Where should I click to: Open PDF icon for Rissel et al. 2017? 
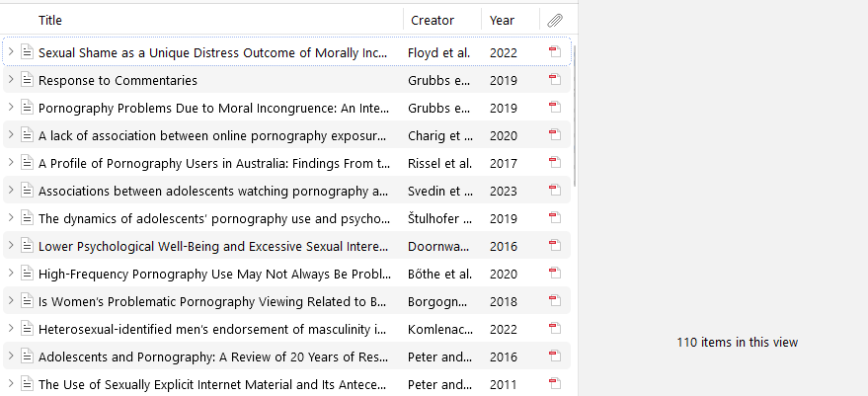coord(555,162)
